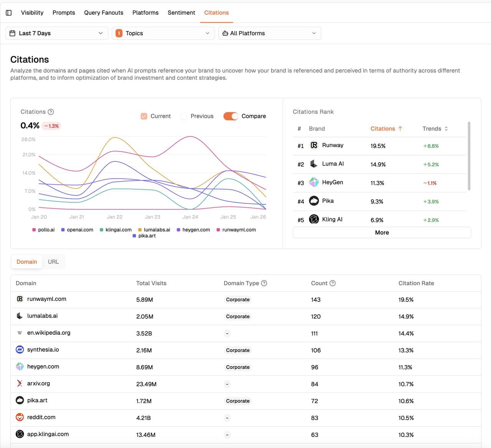Toggle openai.com legend series
Image resolution: width=491 pixels, height=448 pixels.
(77, 230)
